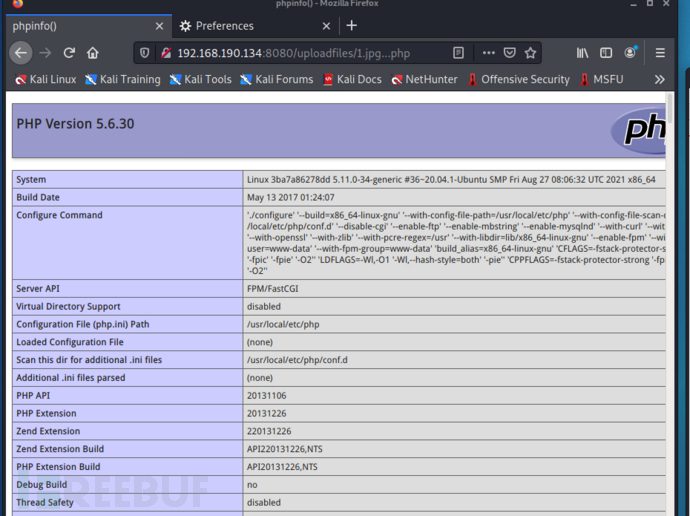Open page actions three-dots menu
The height and width of the screenshot is (516, 690).
pyautogui.click(x=488, y=53)
